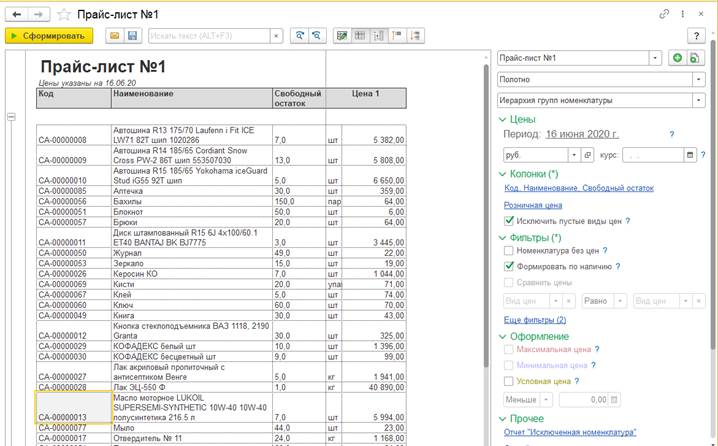Click green plus icon to add price list
Viewport: 718px width, 446px height.
coord(676,59)
